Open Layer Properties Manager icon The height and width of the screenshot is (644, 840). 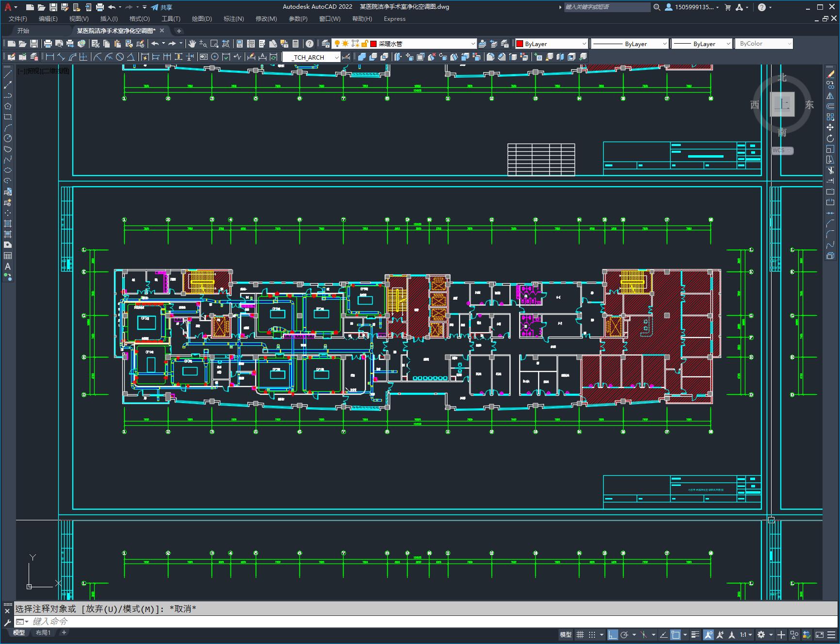pos(325,44)
